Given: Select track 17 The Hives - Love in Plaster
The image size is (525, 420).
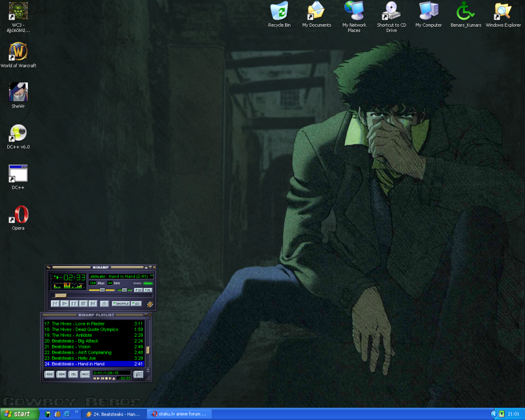Looking at the screenshot, I should click(x=94, y=323).
